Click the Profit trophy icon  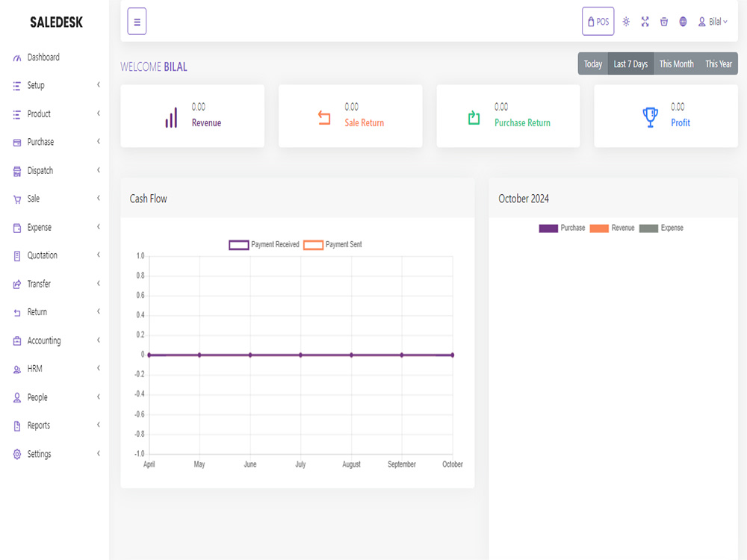[651, 117]
